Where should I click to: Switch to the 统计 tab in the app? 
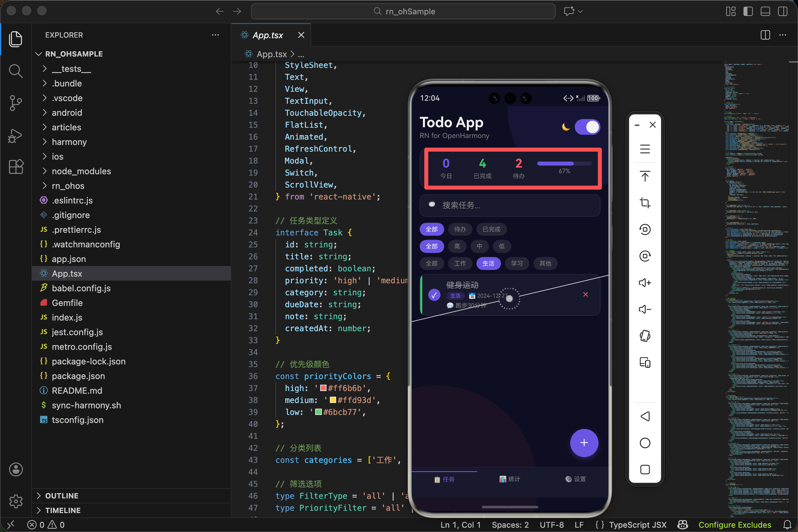[x=510, y=479]
